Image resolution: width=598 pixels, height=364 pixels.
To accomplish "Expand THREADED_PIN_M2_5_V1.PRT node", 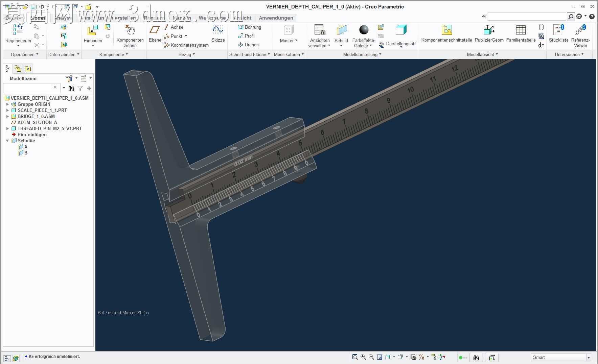I will [7, 128].
